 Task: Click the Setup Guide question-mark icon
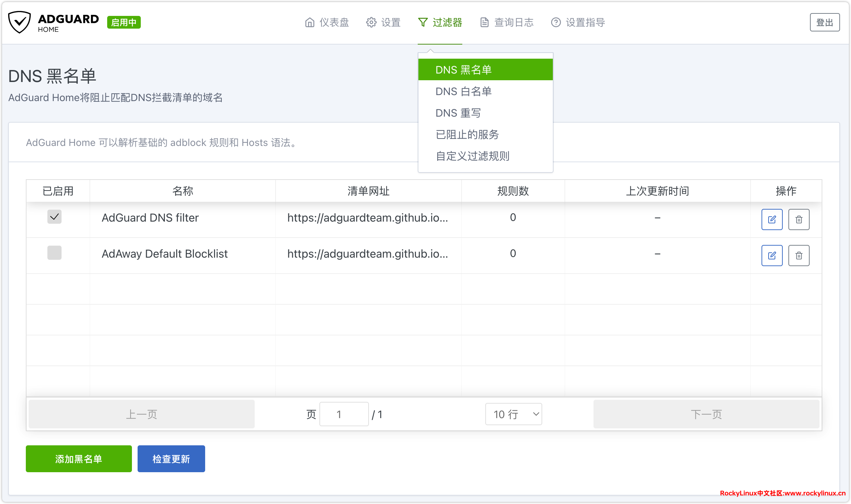point(556,23)
